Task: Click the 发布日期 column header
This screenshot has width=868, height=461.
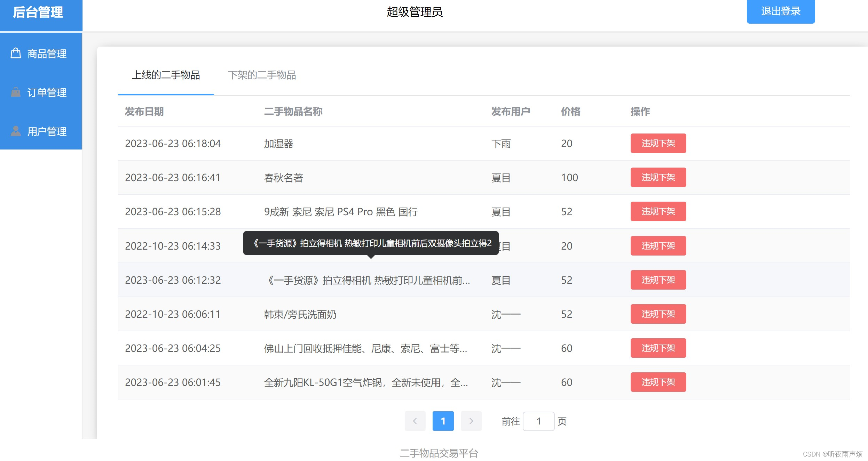Action: pyautogui.click(x=144, y=111)
